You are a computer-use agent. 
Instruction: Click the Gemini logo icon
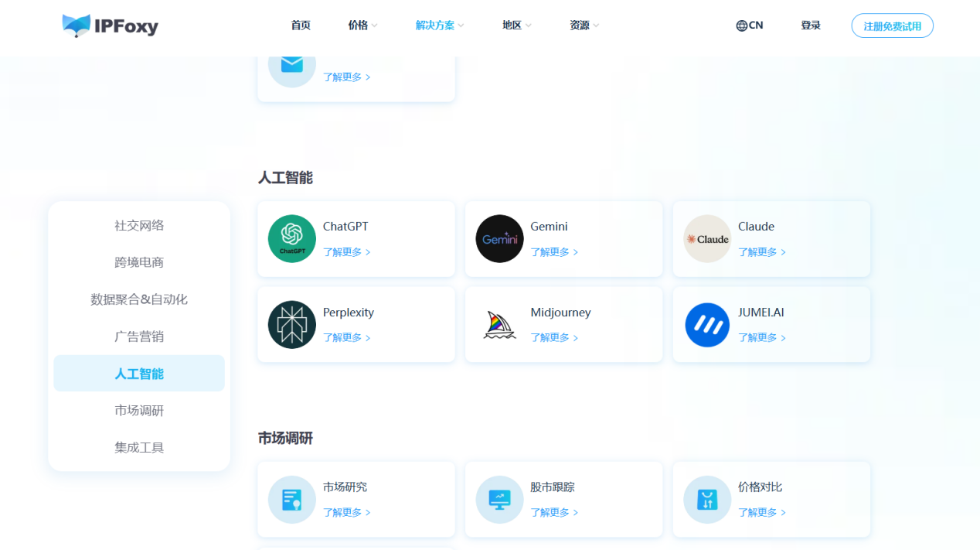[499, 239]
